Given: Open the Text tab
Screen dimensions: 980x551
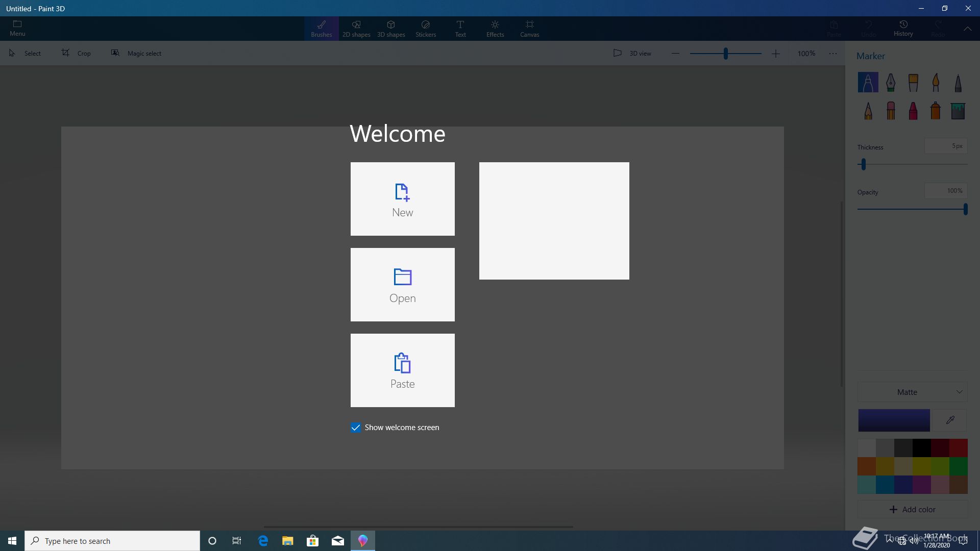Looking at the screenshot, I should point(460,29).
